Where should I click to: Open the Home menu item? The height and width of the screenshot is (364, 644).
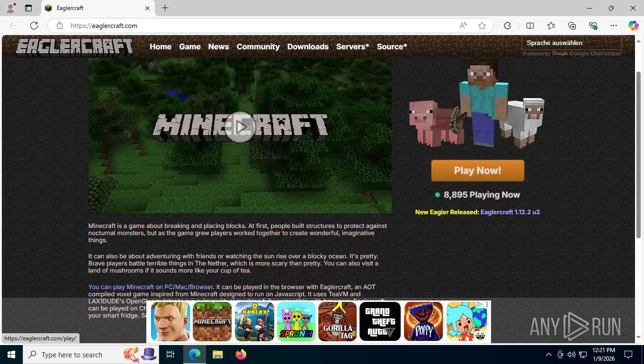click(x=161, y=46)
